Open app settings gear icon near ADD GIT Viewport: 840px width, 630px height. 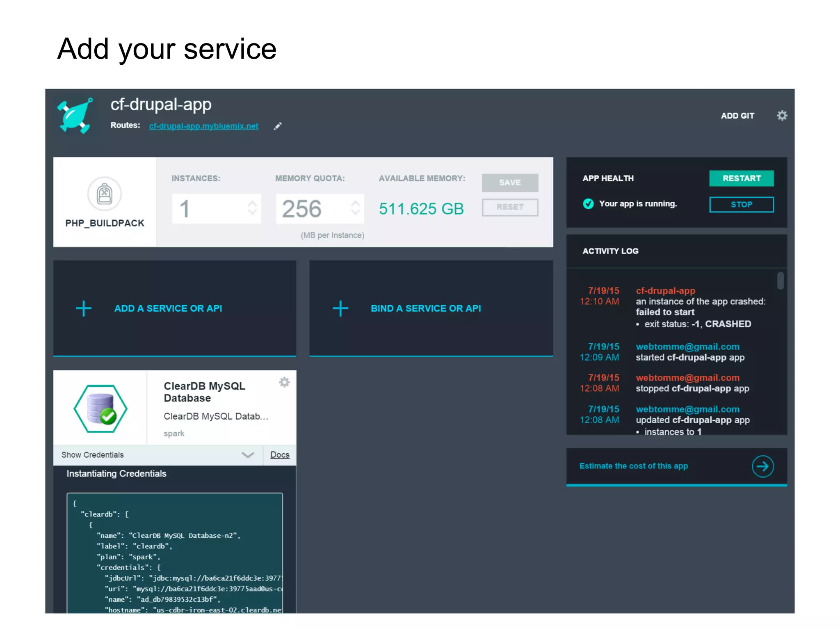coord(782,116)
